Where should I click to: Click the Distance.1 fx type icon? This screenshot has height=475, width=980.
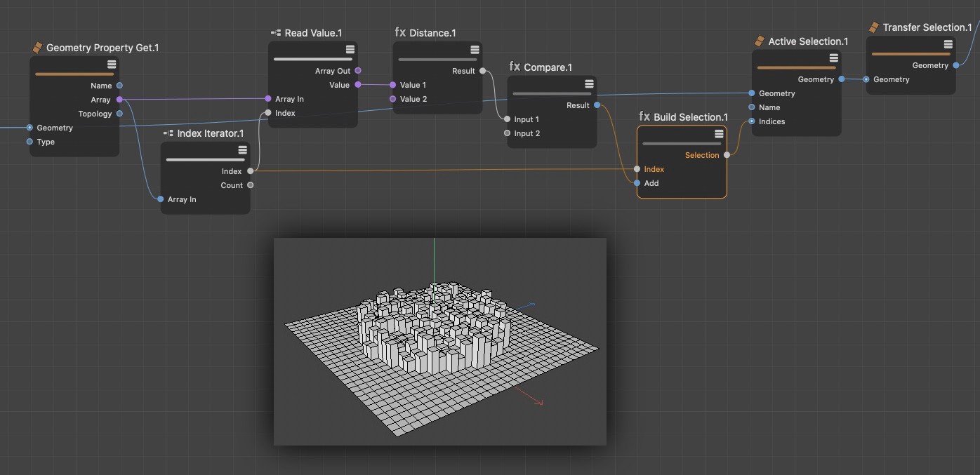point(400,32)
